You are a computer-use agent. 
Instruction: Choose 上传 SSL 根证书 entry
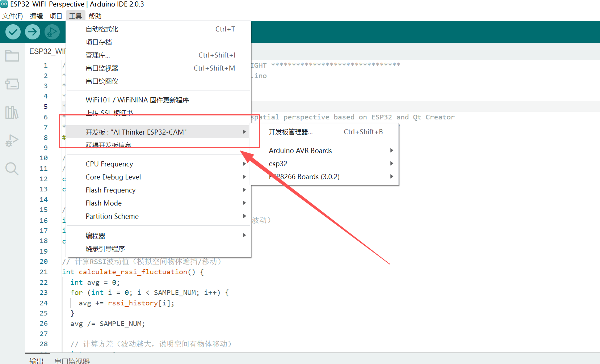(159, 113)
